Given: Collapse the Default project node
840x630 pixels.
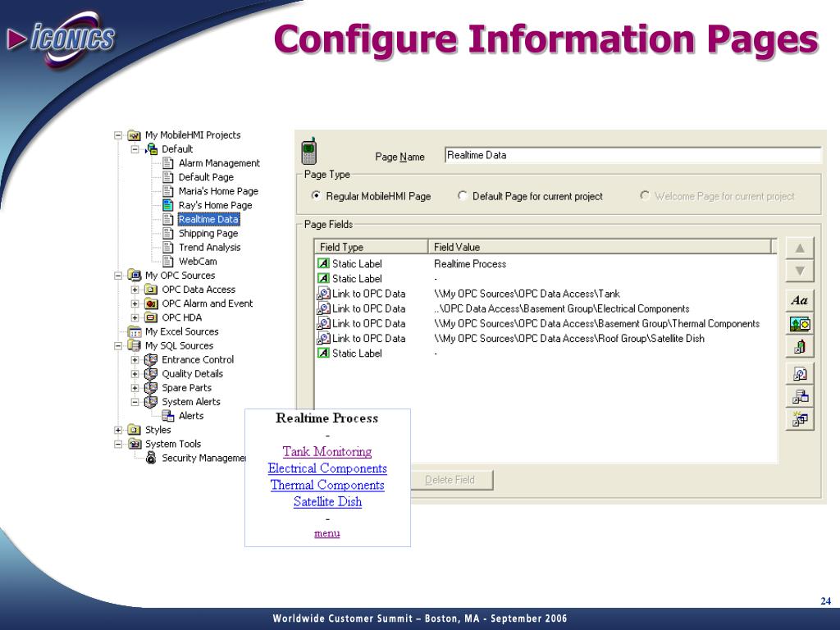Looking at the screenshot, I should point(135,149).
